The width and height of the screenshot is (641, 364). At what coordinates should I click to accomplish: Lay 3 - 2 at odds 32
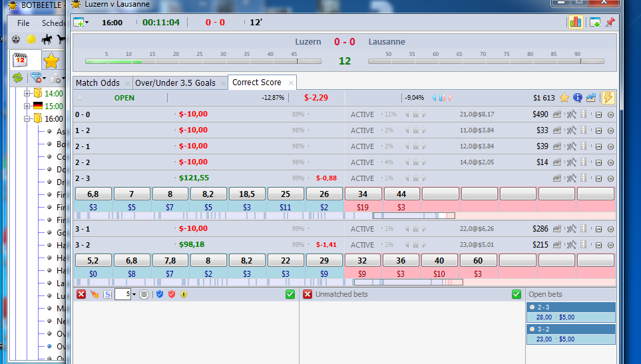click(362, 261)
